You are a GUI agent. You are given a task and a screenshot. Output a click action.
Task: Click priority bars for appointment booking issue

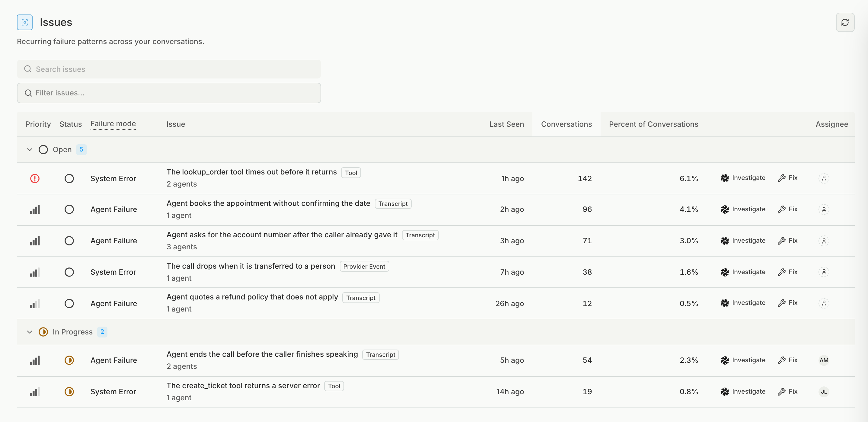pyautogui.click(x=35, y=209)
